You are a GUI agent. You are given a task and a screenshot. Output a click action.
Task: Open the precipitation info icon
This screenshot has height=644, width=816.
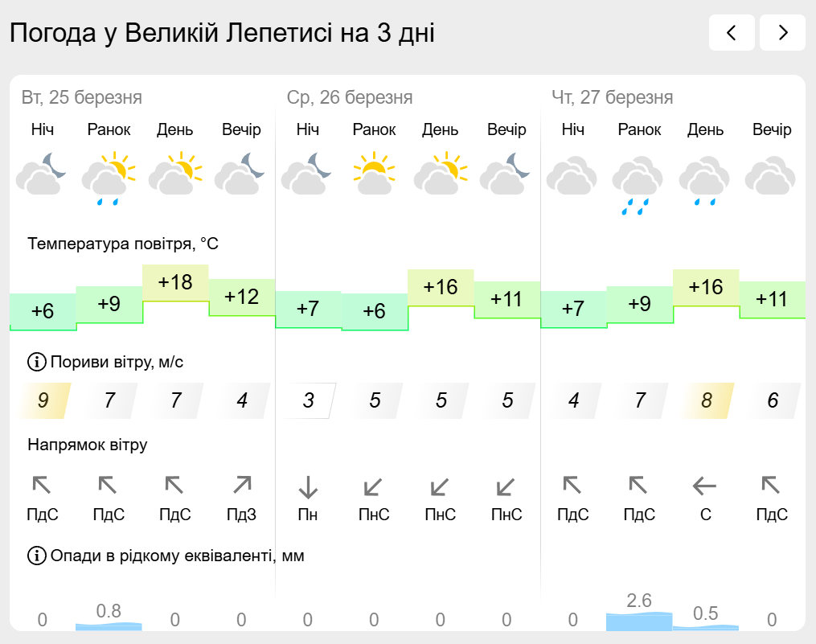[x=36, y=556]
